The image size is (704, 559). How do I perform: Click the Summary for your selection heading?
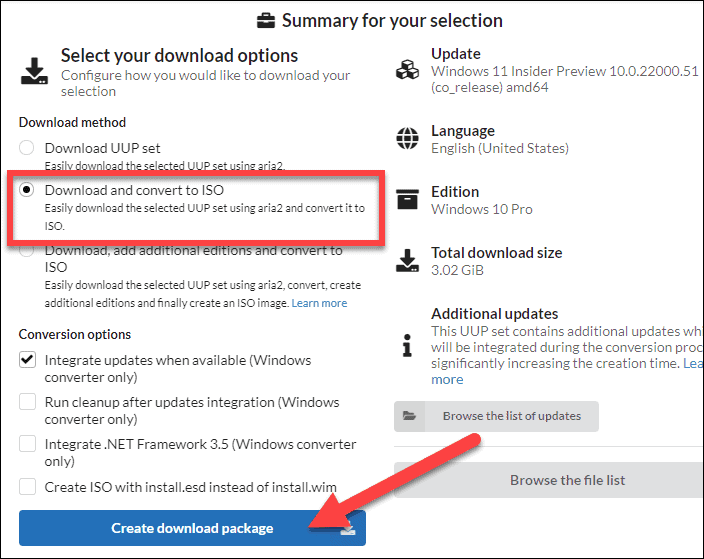tap(391, 21)
